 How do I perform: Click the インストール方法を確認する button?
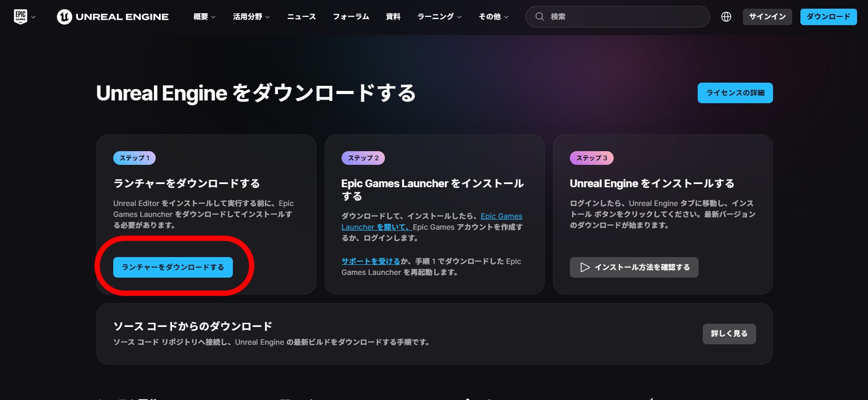[x=634, y=267]
